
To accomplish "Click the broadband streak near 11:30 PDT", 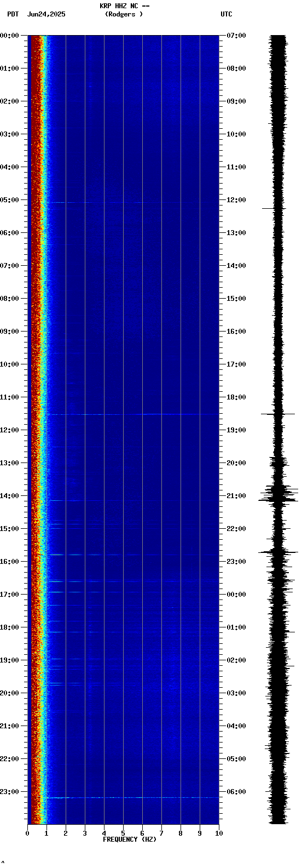I will tap(131, 414).
